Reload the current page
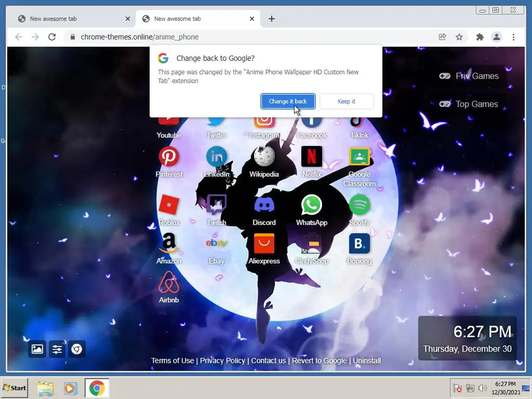Screen dimensions: 532x399 pos(52,37)
